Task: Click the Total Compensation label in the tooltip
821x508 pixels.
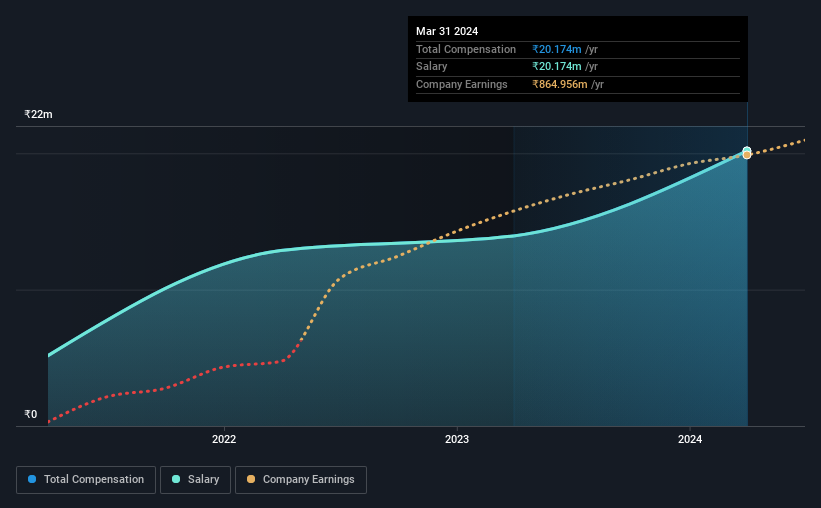Action: click(x=466, y=49)
